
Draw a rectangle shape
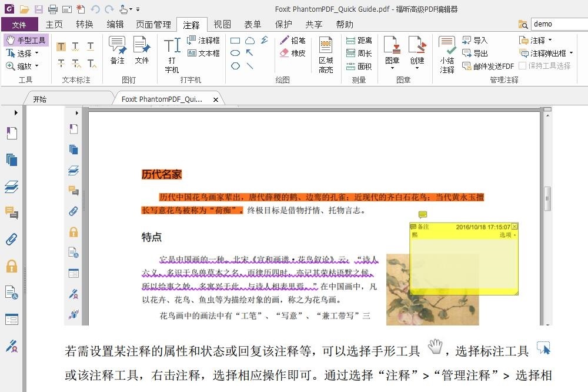(x=235, y=40)
